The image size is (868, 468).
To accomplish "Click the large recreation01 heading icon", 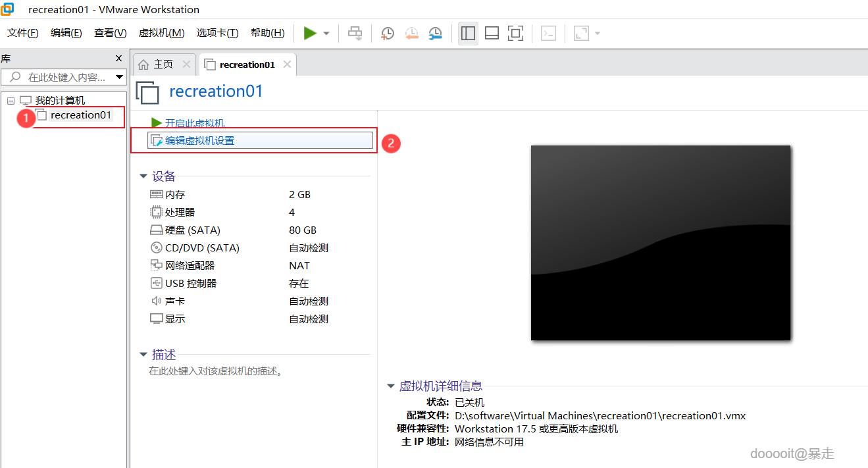I will click(147, 92).
